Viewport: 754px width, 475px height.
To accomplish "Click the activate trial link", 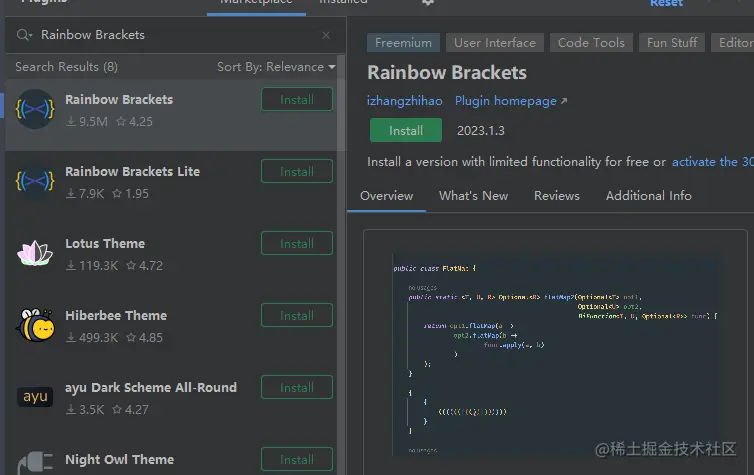I will coord(713,162).
